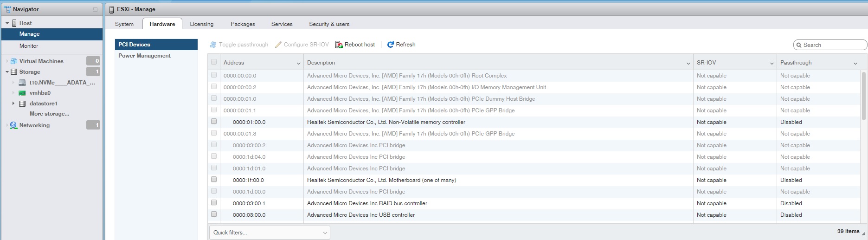Collapse the Host tree node
Viewport: 868px width, 240px height.
tap(7, 23)
